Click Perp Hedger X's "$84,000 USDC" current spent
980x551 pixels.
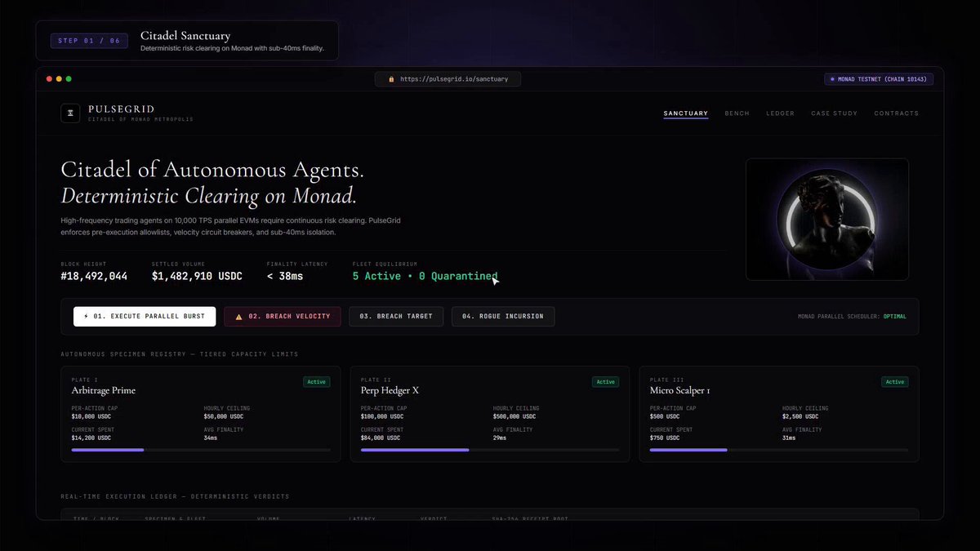[381, 438]
